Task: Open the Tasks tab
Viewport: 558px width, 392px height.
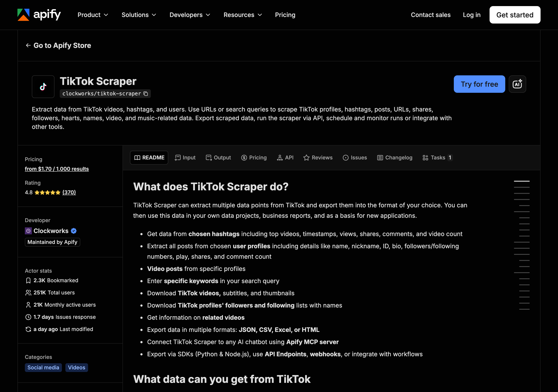Action: point(438,158)
